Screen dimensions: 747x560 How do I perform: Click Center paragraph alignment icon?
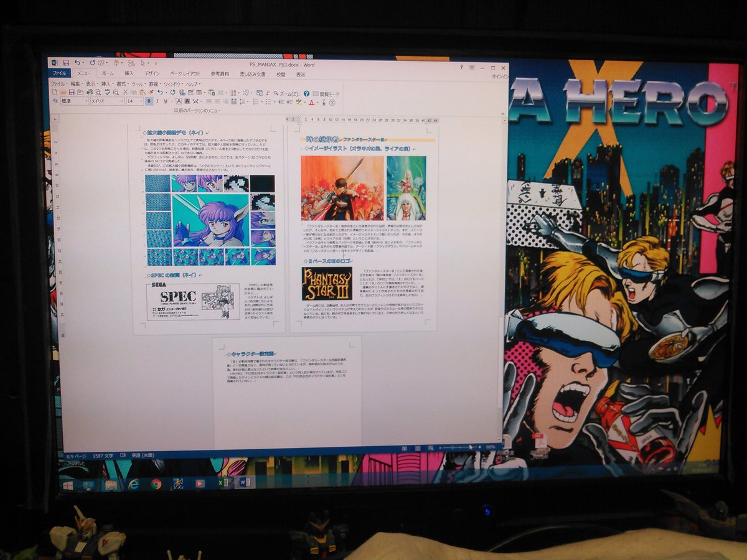(x=217, y=101)
